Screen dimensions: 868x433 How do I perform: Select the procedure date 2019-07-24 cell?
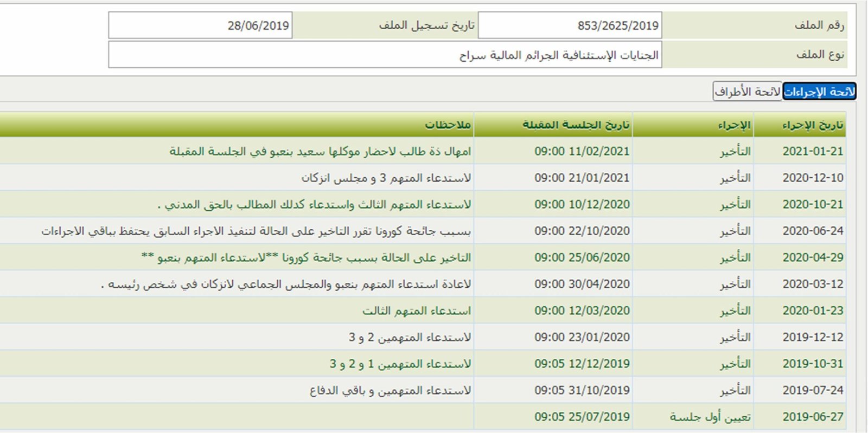coord(812,390)
